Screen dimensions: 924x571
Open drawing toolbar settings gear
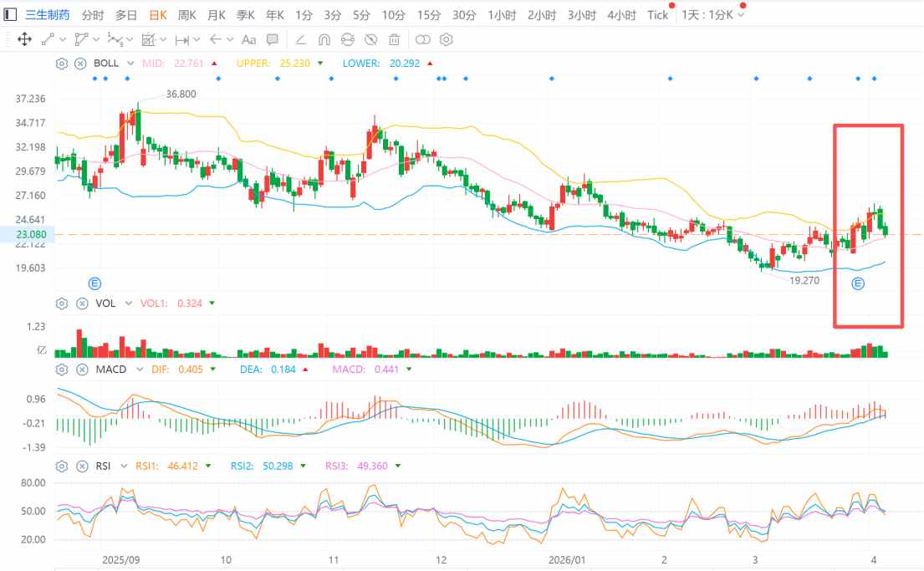tap(447, 39)
